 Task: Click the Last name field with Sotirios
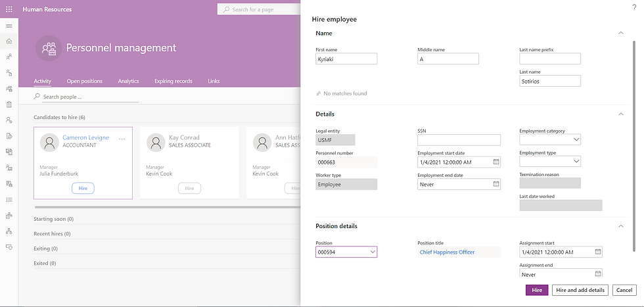click(550, 81)
